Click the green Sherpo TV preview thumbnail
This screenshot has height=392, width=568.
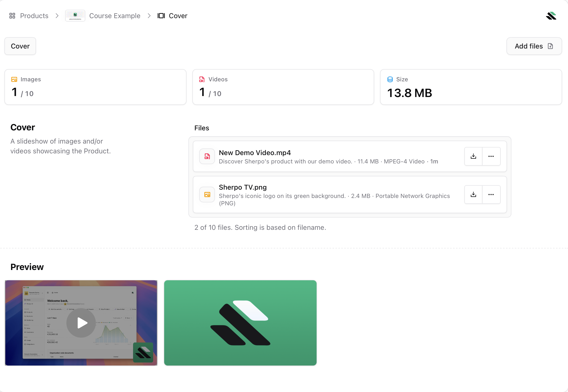240,323
